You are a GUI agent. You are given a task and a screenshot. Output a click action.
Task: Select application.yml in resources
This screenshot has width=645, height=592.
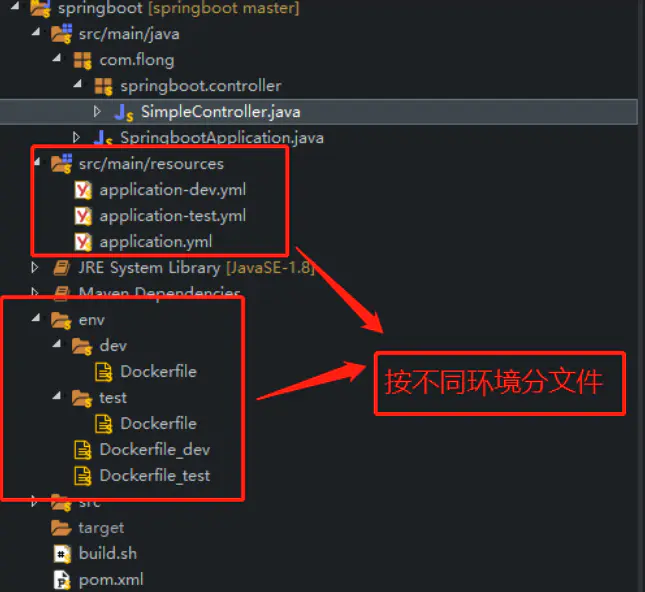(x=156, y=242)
